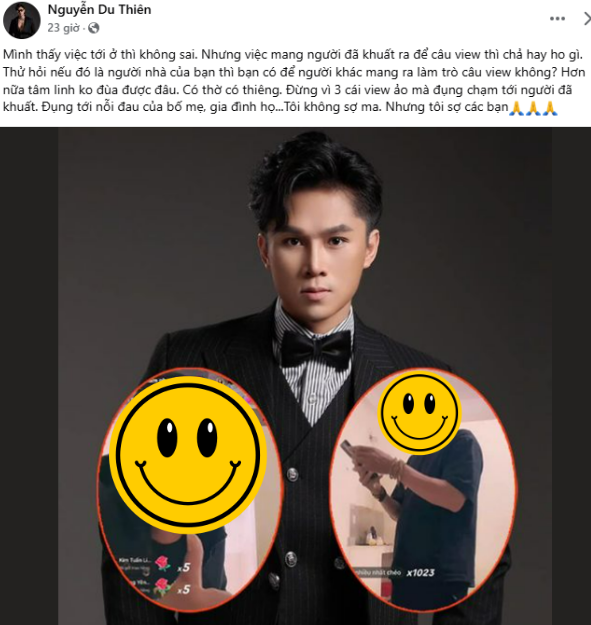Screen dimensions: 591x625
Task: Click the "23 giờ" post timestamp
Action: tap(63, 28)
